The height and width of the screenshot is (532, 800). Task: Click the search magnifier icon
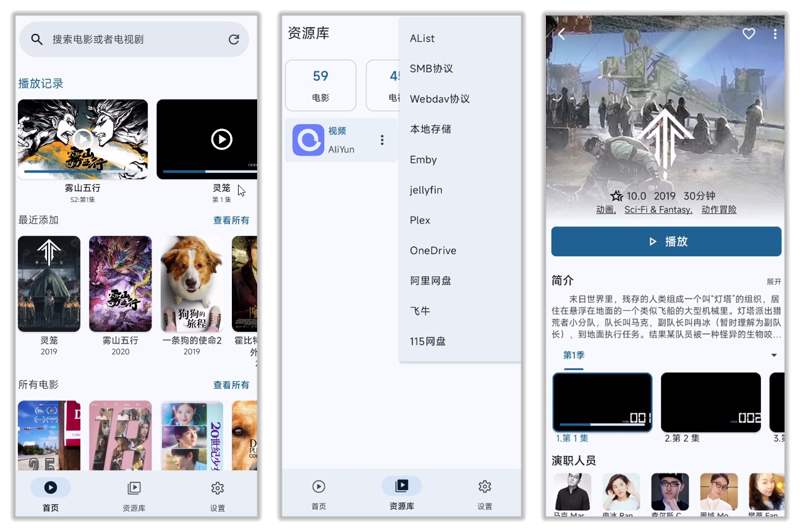tap(36, 39)
